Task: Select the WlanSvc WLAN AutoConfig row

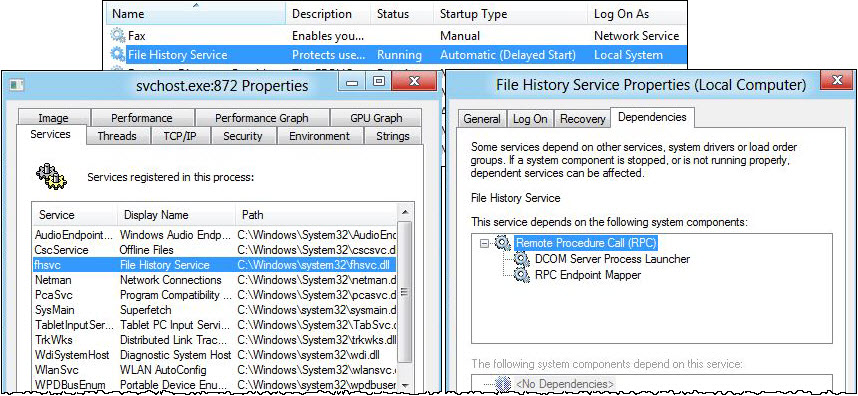Action: click(214, 370)
